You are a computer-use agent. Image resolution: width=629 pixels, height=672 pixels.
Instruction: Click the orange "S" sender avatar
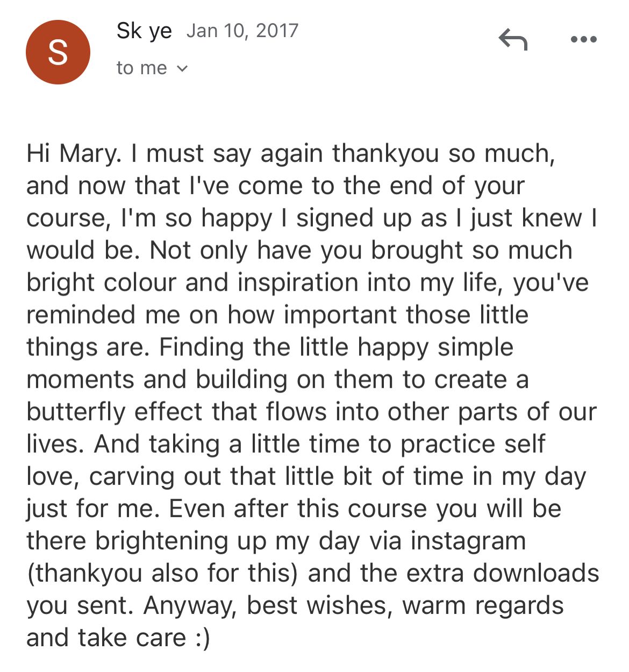coord(58,52)
